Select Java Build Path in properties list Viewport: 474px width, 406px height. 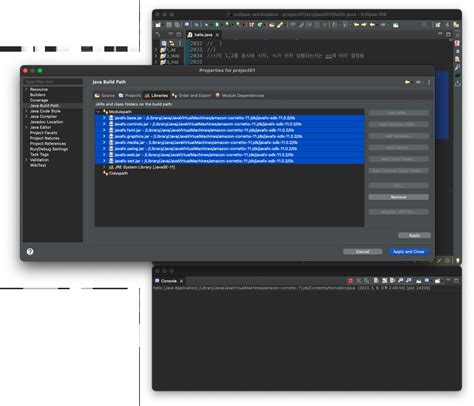click(44, 106)
